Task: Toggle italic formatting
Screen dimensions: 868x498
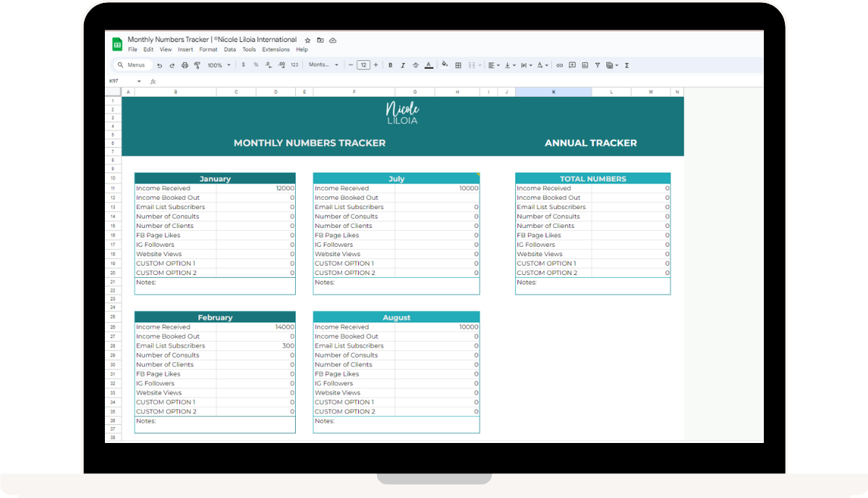Action: coord(403,65)
